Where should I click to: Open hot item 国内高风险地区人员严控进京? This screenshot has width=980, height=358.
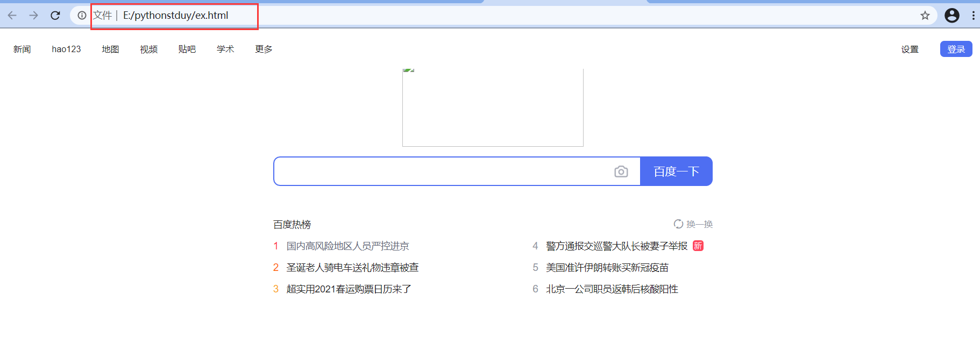(x=347, y=246)
